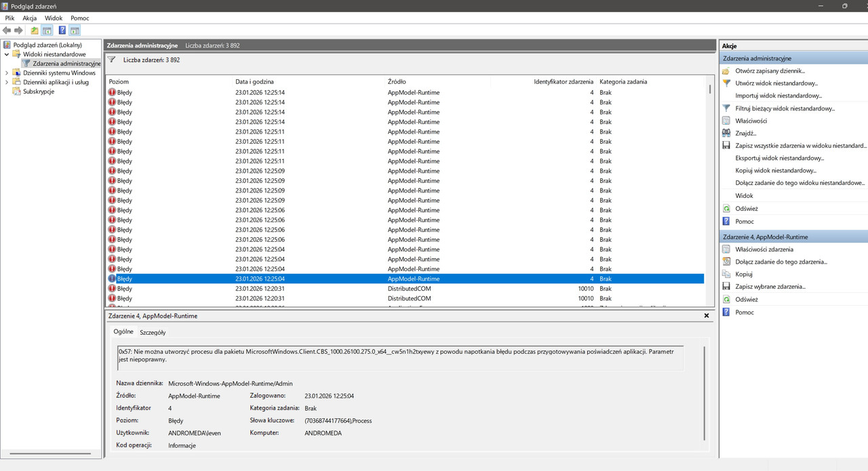Select Dzienniki systemu Windows folder
868x471 pixels.
click(x=59, y=73)
